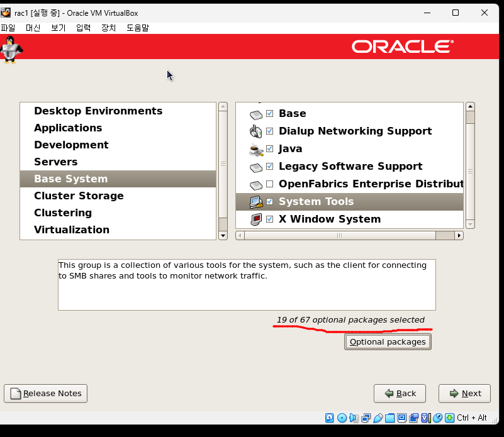
Task: Select Desktop Environments category
Action: coord(118,111)
